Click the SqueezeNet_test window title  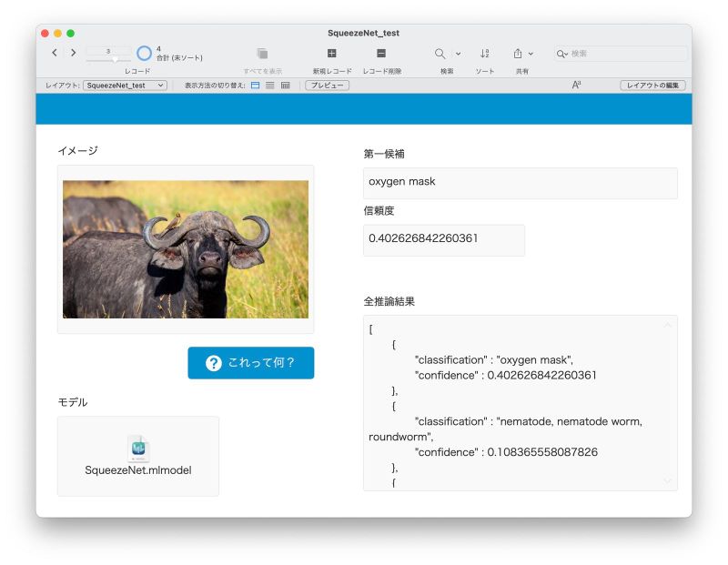363,33
